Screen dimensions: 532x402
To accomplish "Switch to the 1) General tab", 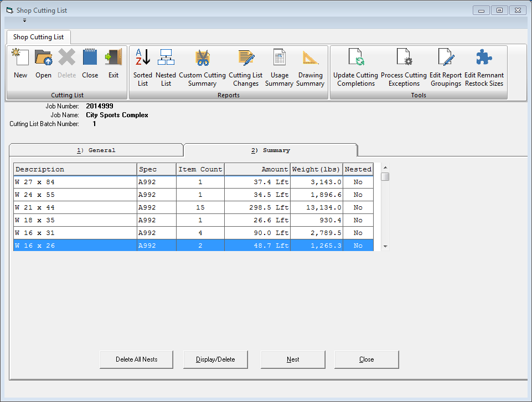I will (x=96, y=150).
